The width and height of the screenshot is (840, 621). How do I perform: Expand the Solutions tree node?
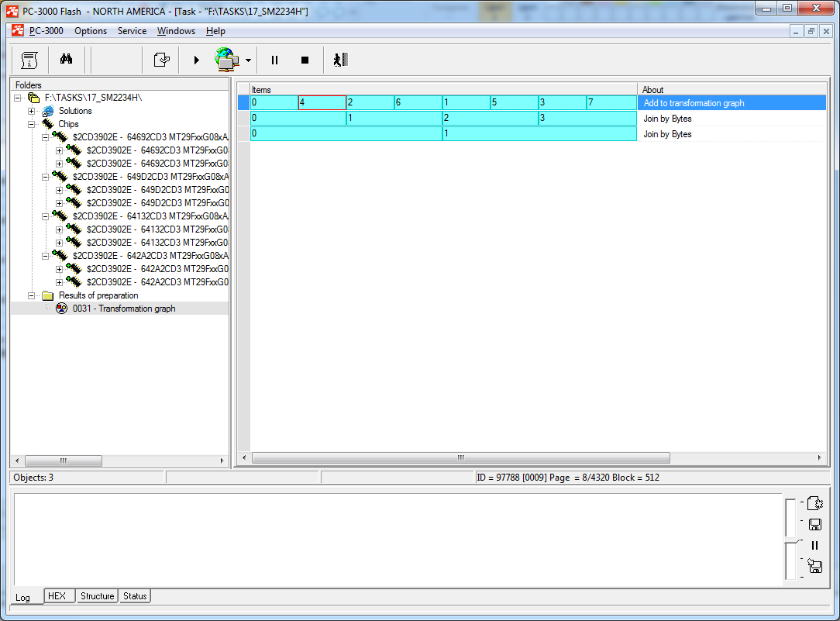pyautogui.click(x=33, y=111)
